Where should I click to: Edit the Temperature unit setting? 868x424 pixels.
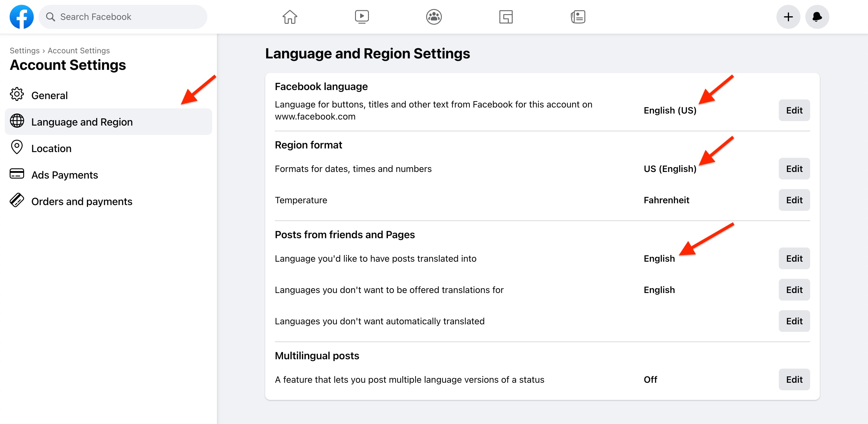click(794, 200)
